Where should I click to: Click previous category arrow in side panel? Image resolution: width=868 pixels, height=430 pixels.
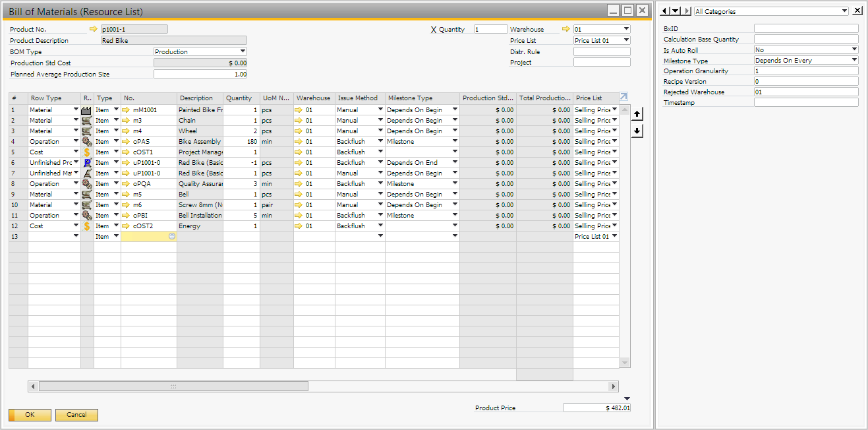(x=664, y=11)
